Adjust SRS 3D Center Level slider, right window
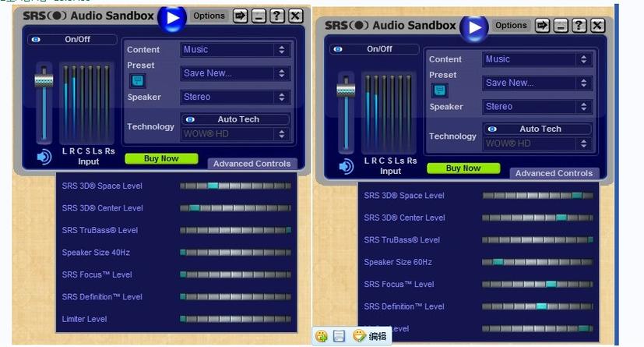Image resolution: width=644 pixels, height=347 pixels. click(x=537, y=218)
